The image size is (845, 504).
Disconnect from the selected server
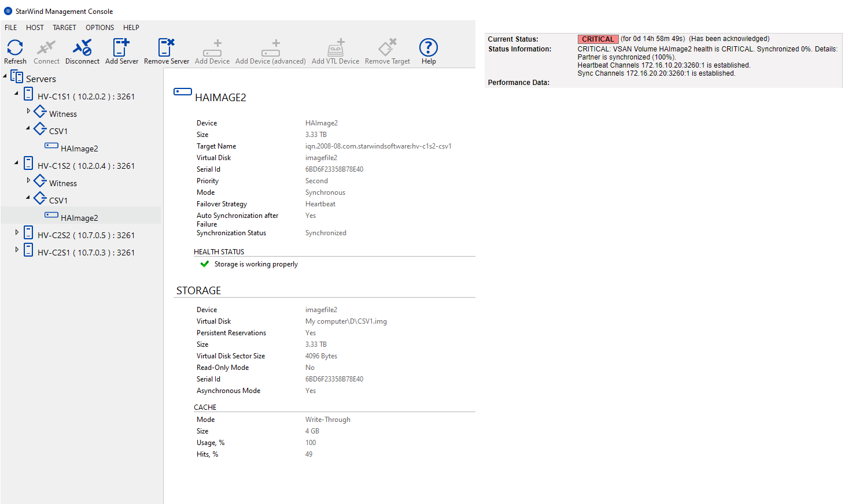82,47
